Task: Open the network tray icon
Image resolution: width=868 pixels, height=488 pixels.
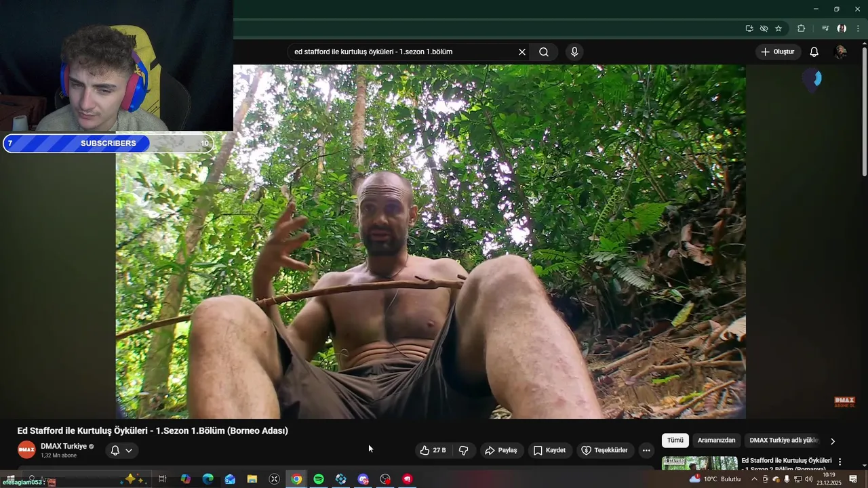Action: click(798, 479)
